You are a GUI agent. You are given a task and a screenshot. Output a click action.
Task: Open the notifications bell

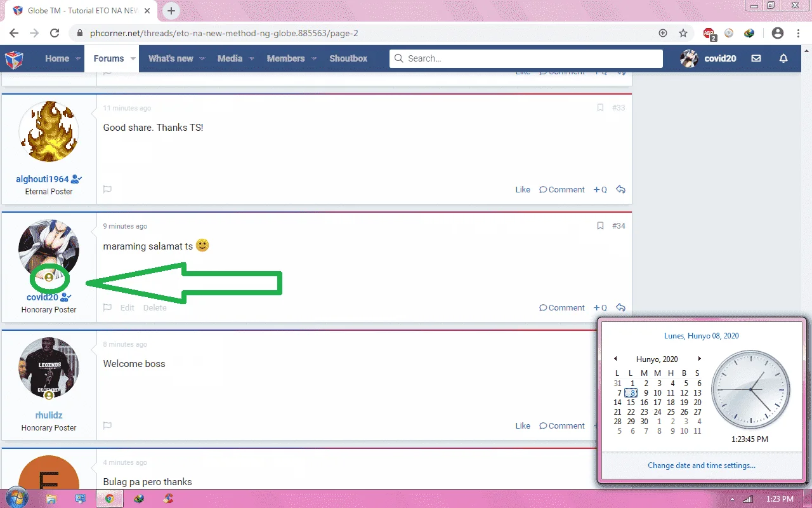(x=783, y=58)
